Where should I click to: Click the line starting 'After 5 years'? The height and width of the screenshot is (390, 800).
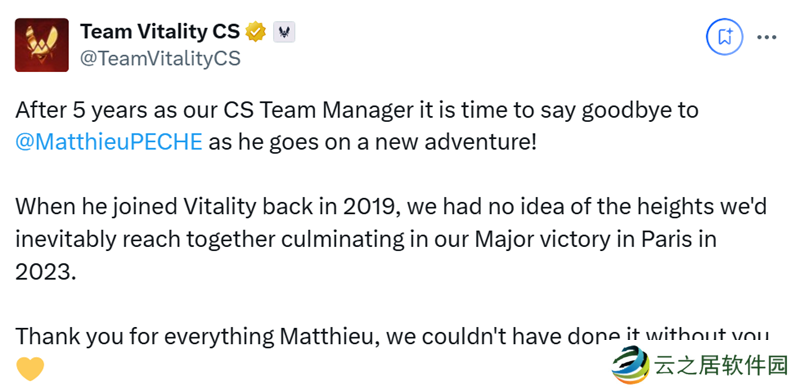(357, 110)
